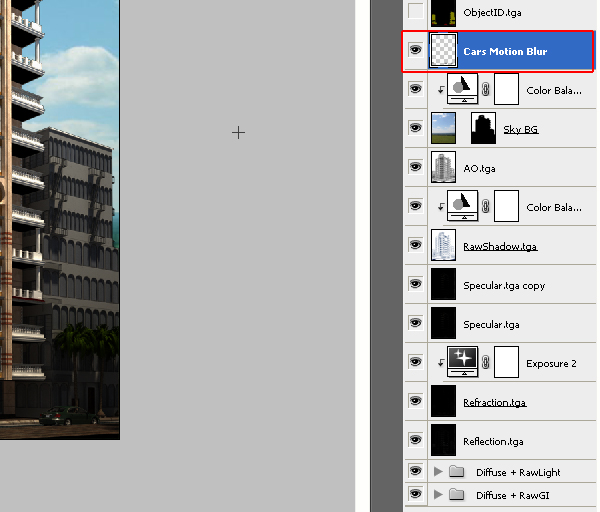
Task: Hide the Specular.tga layer
Action: coord(416,323)
